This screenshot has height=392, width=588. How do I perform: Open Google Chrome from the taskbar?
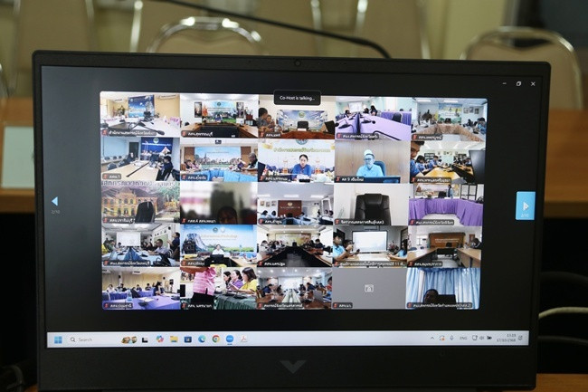tap(215, 339)
